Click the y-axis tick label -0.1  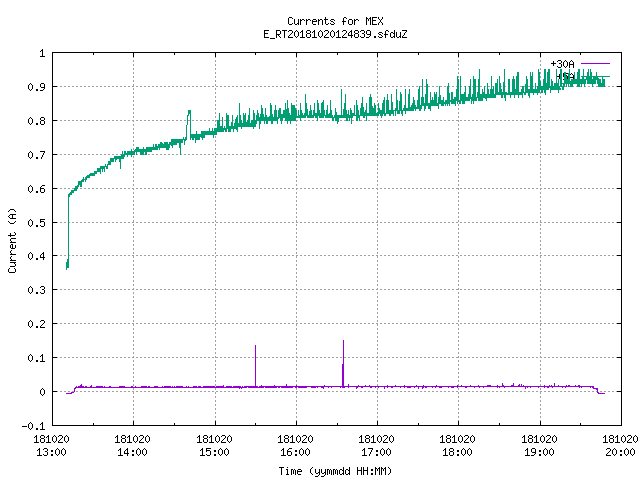pos(33,426)
